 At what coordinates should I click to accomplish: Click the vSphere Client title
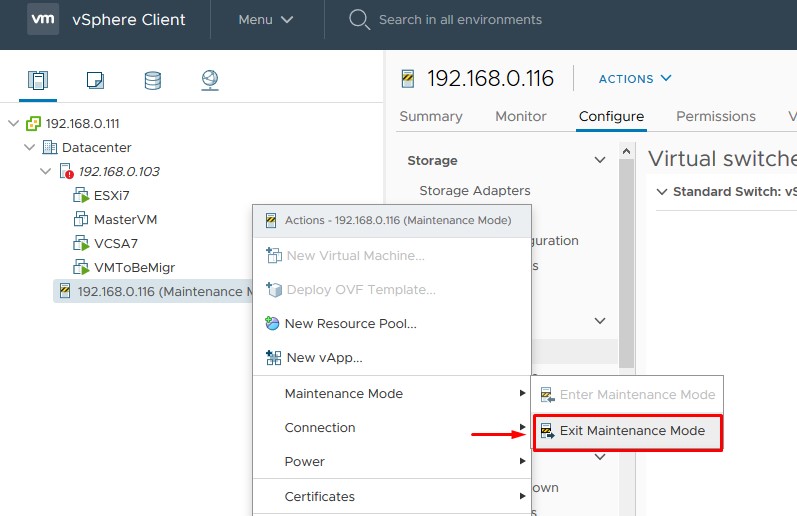tap(129, 20)
